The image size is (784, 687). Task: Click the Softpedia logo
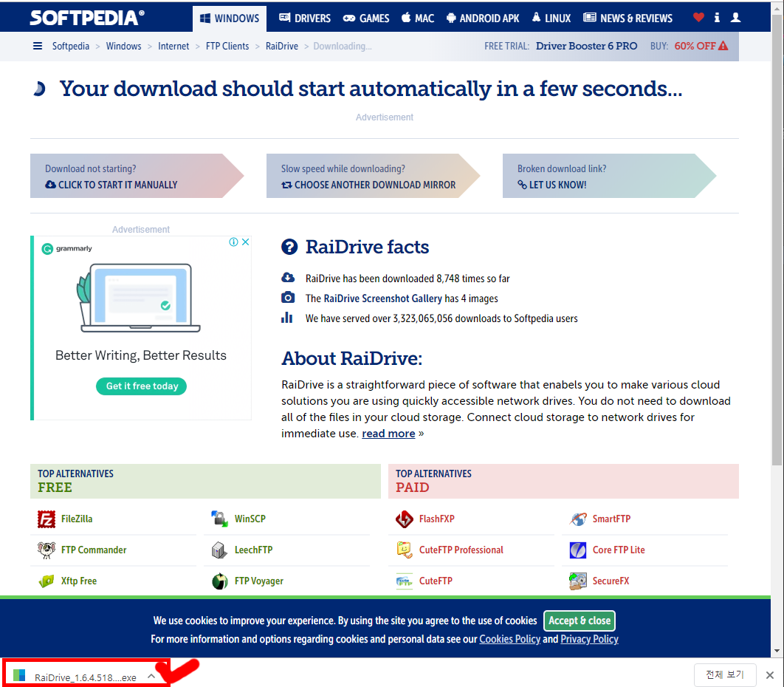87,18
